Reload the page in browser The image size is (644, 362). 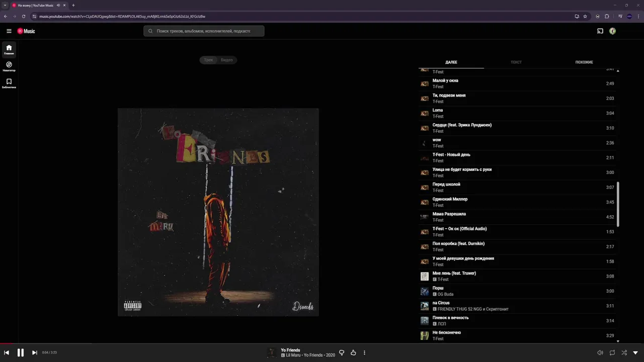(23, 16)
